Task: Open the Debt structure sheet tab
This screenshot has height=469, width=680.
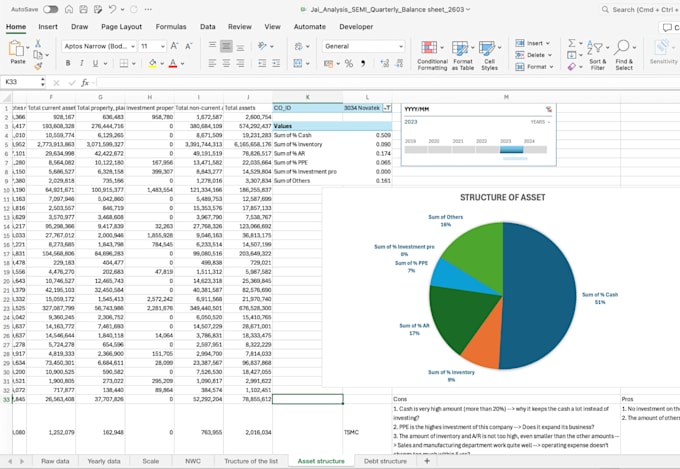Action: (385, 461)
